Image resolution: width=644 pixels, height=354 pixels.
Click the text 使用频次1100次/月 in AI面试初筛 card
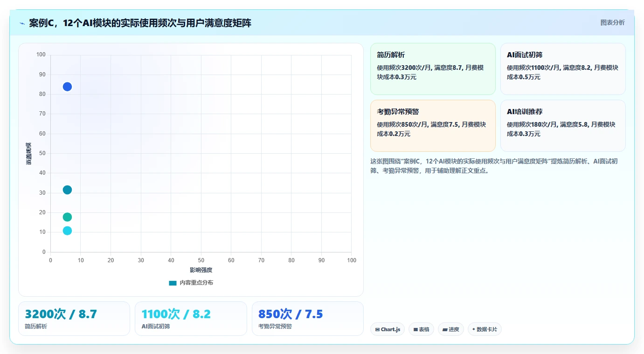click(x=533, y=68)
